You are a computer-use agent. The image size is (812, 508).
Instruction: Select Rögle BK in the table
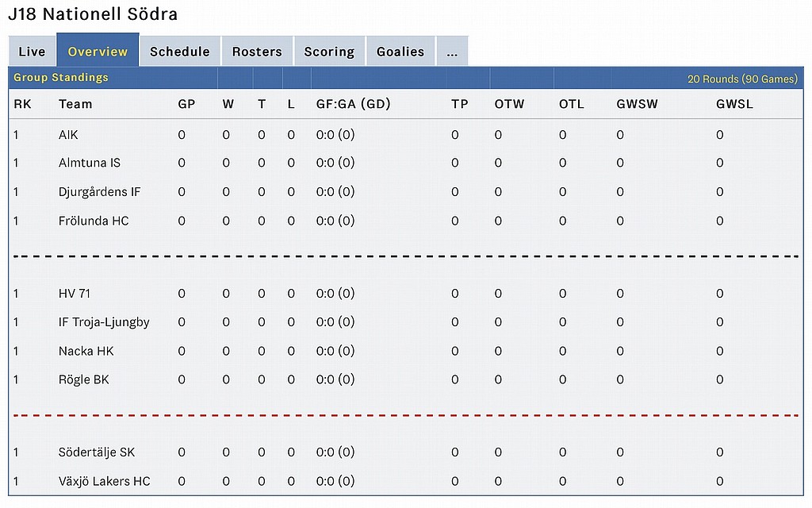tap(84, 379)
